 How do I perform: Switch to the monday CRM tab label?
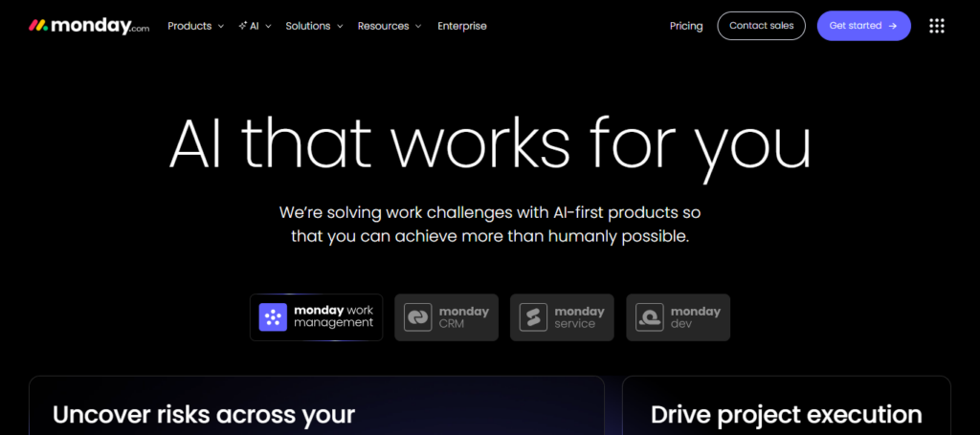point(464,317)
